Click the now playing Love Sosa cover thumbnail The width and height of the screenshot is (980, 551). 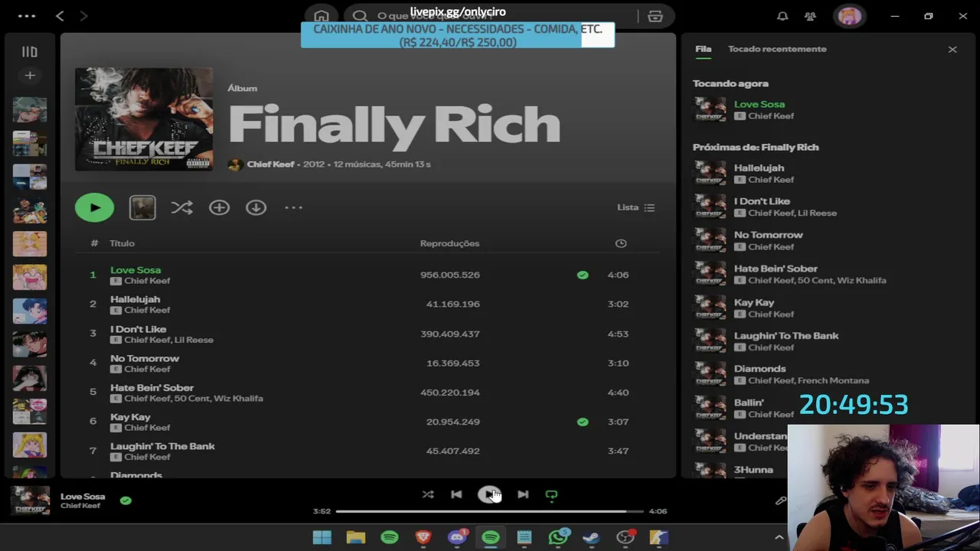[x=31, y=500]
